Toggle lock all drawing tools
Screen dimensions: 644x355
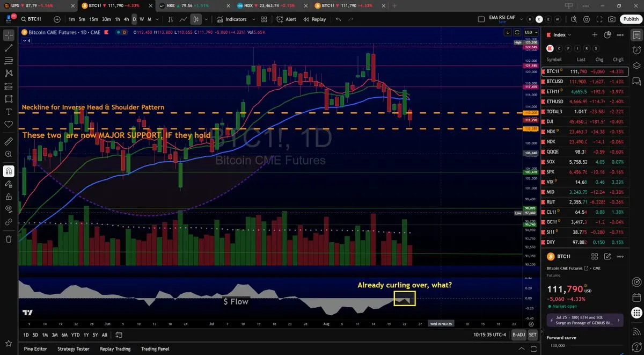pyautogui.click(x=9, y=196)
